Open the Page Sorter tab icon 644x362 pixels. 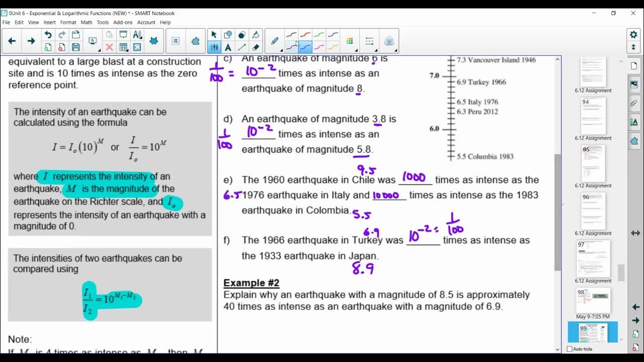(x=634, y=65)
